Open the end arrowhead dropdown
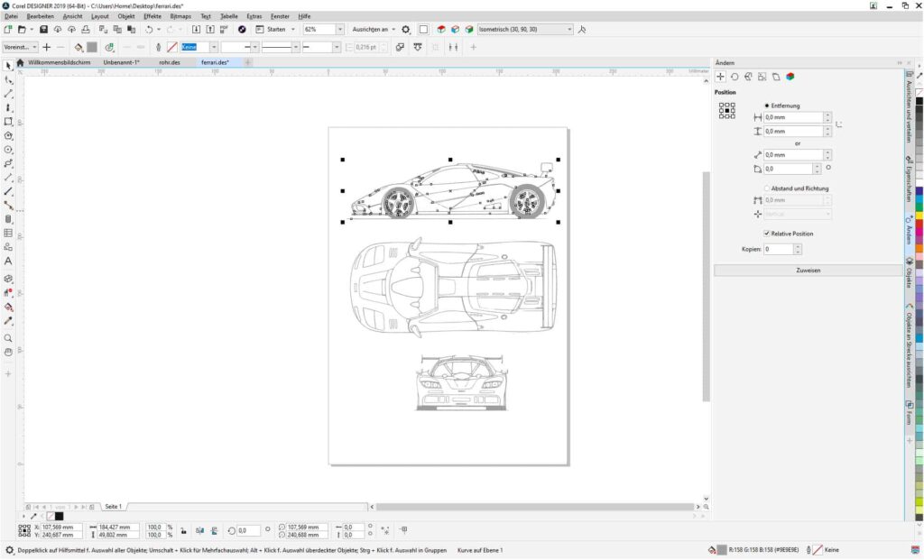924x560 pixels. click(x=337, y=47)
